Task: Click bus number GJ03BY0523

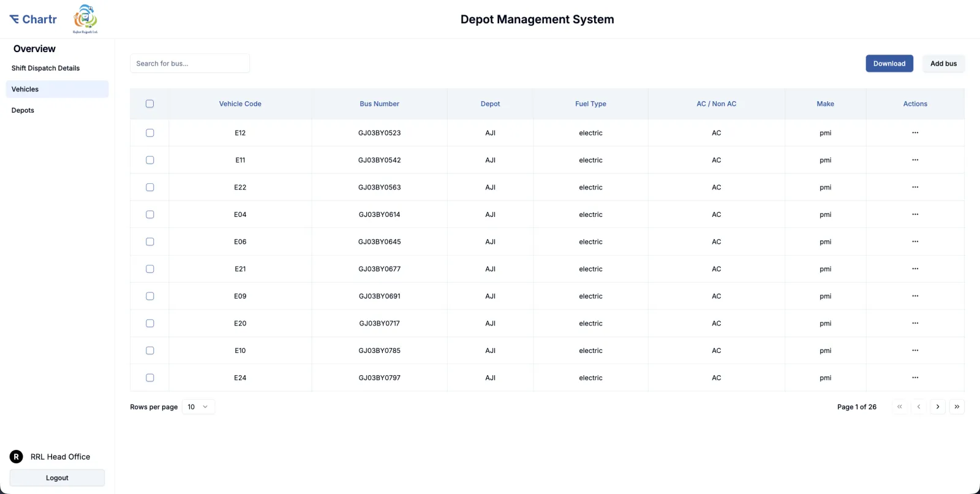Action: pos(379,133)
